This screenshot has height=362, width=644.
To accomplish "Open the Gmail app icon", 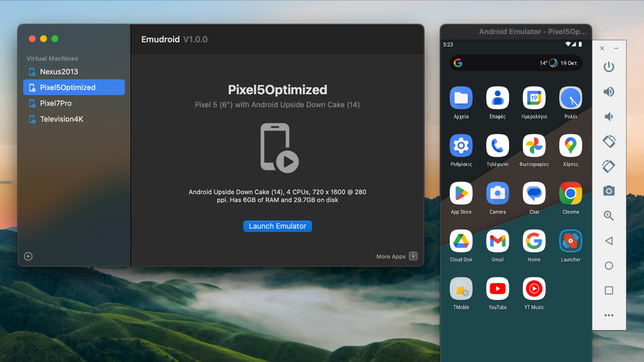I will coord(497,241).
